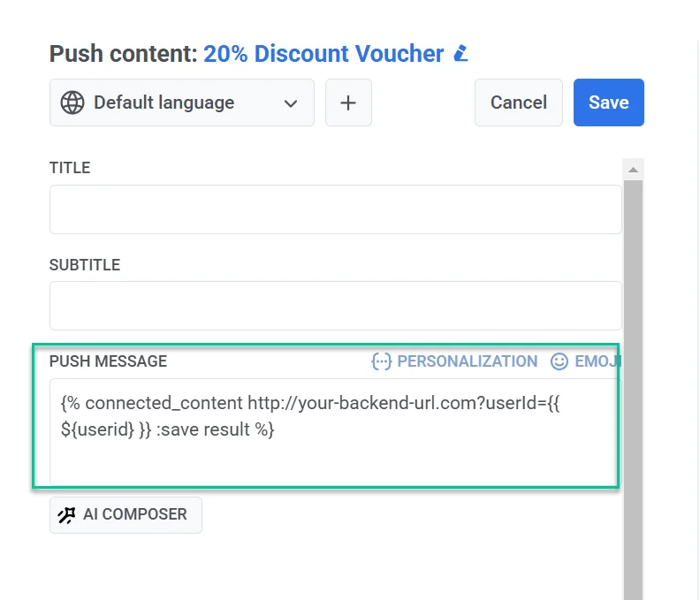
Task: Click the 20% Discount Voucher title link
Action: (x=323, y=54)
